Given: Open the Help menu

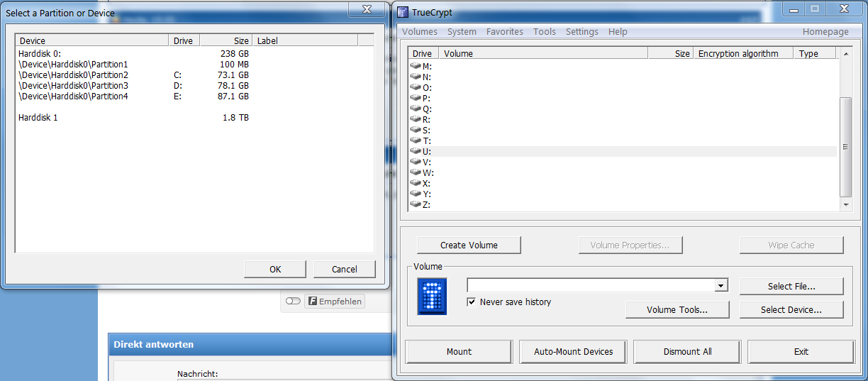Looking at the screenshot, I should click(618, 31).
